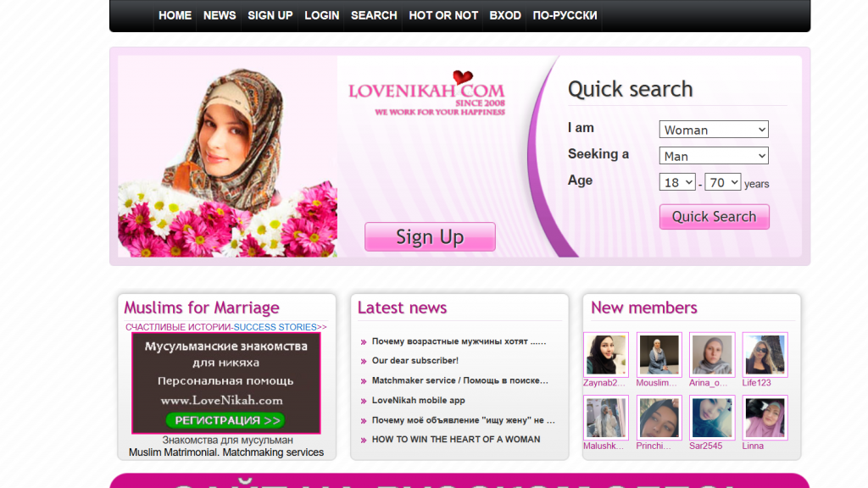Click arrow bullet beside "HOW TO WIN THE HEART"
The height and width of the screenshot is (488, 868).
tap(364, 441)
